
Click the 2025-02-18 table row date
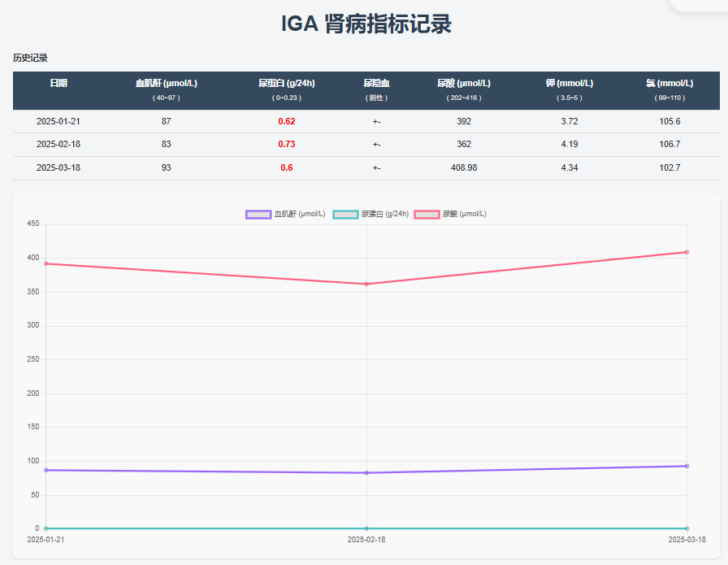coord(58,144)
